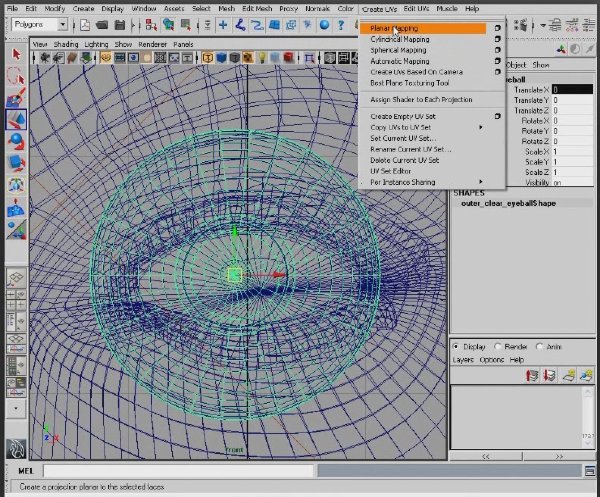Choose Best Plane Texturing Tool
600x497 pixels.
point(409,83)
